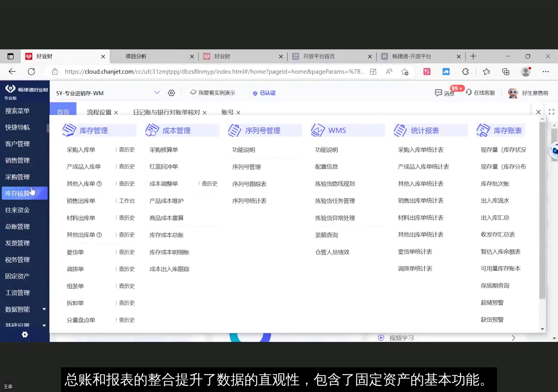
Task: Open the WMS module icon
Action: [x=318, y=130]
